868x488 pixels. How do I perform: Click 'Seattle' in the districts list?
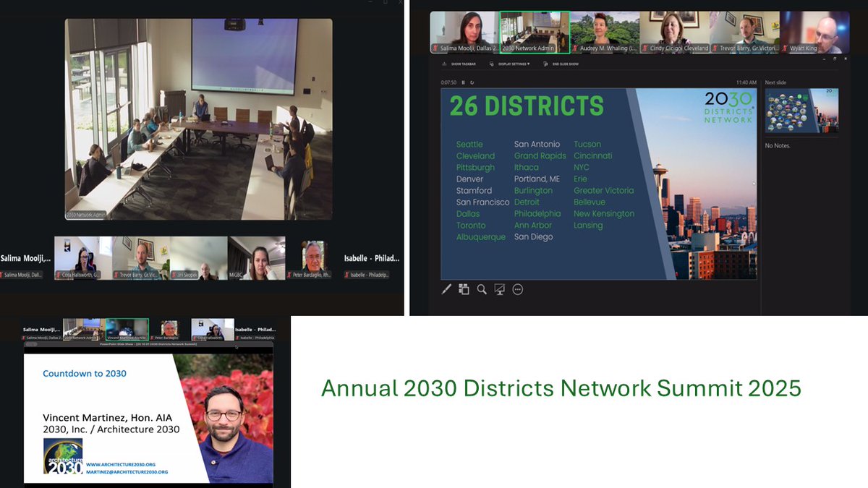(469, 145)
